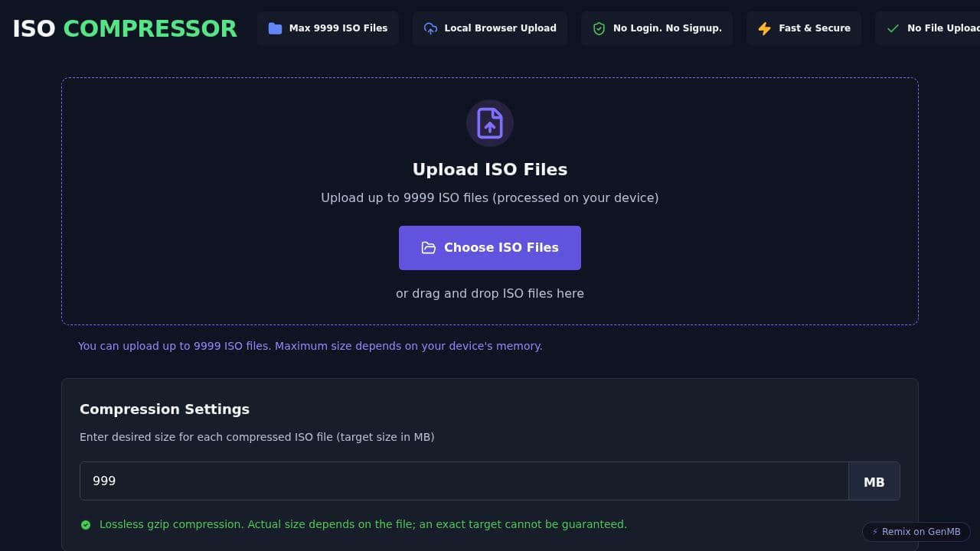Click the MB unit label next to the size field

pos(874,481)
